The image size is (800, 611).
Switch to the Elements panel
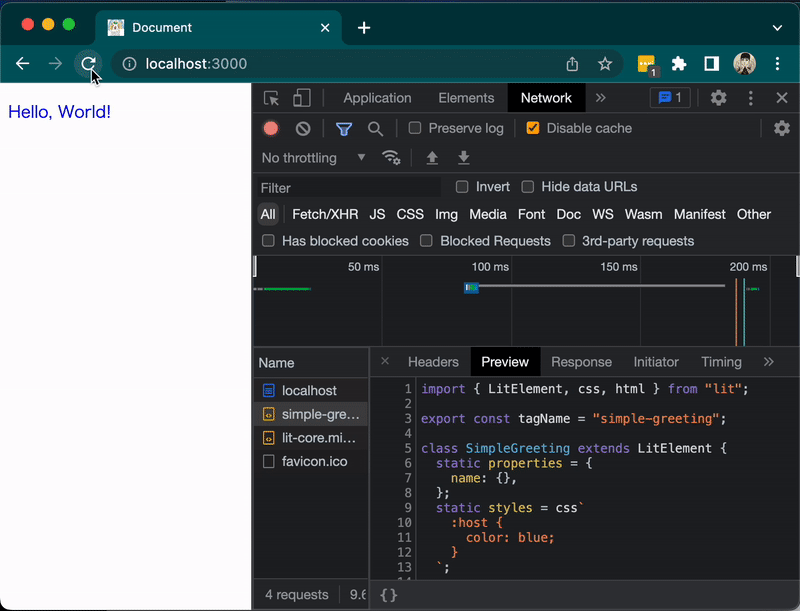pyautogui.click(x=466, y=98)
